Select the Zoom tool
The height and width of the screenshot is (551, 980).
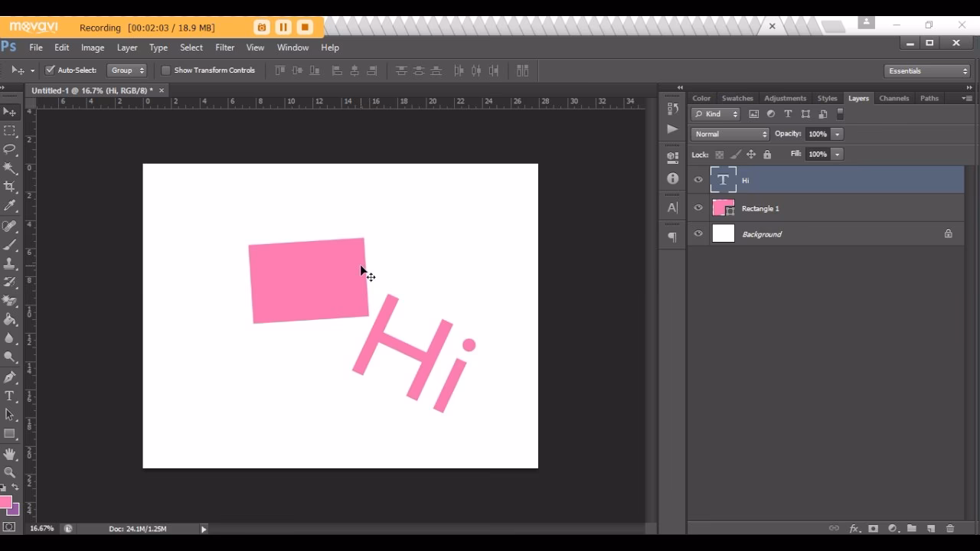[10, 472]
